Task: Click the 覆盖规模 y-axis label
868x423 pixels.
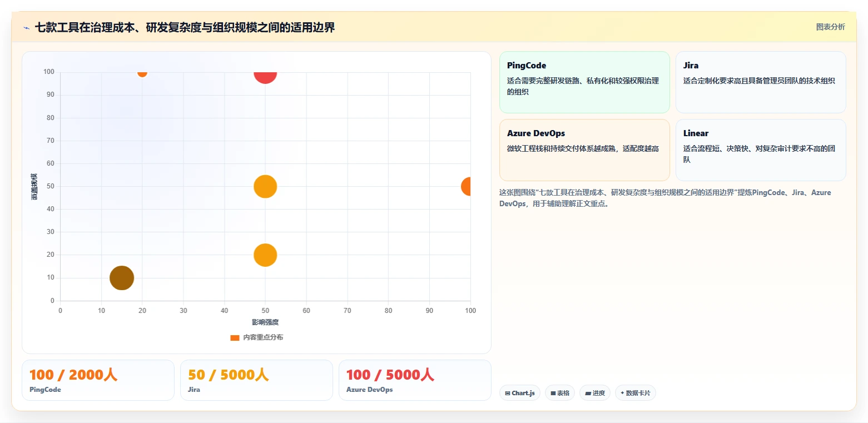Action: click(34, 187)
